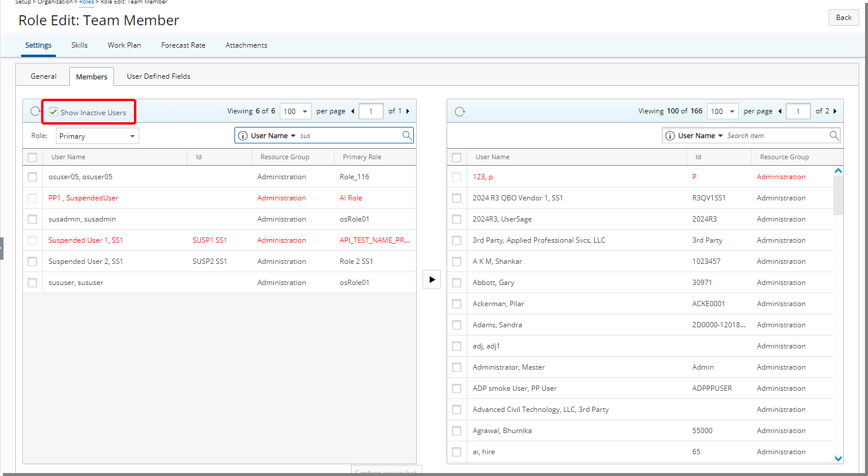Click the search magnifier in right panel
The height and width of the screenshot is (476, 868).
(x=834, y=136)
